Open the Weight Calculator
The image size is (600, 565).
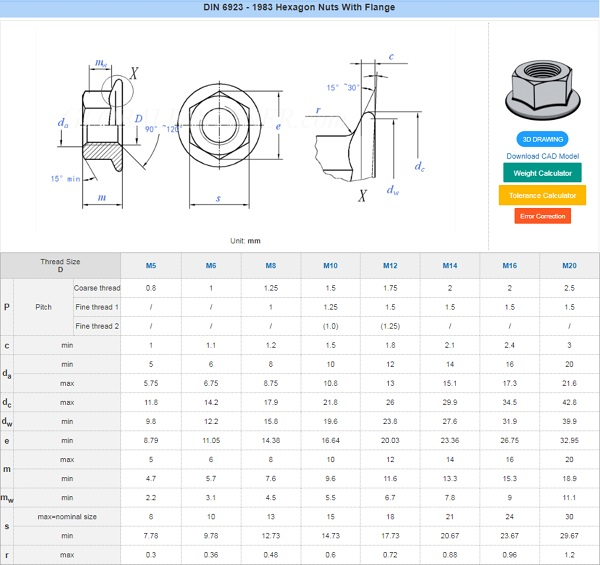click(543, 173)
